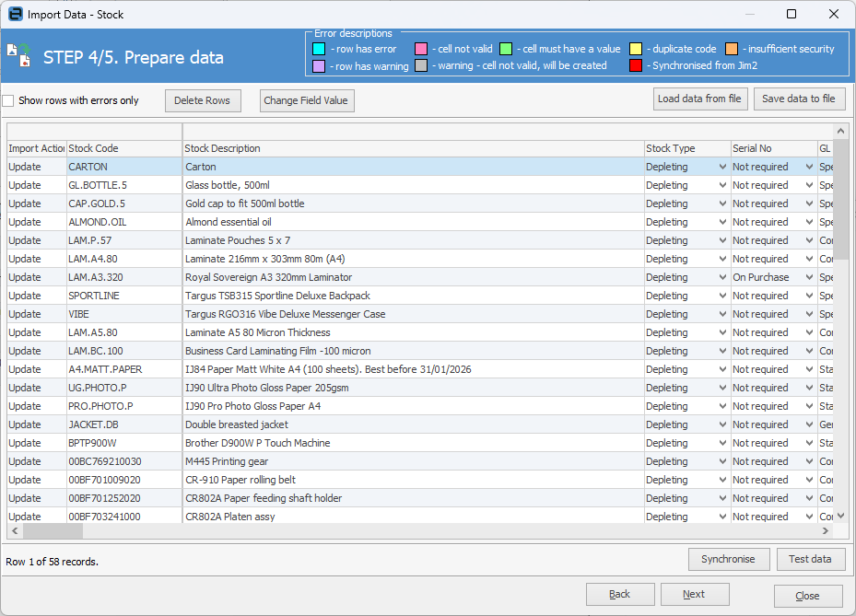Viewport: 856px width, 616px height.
Task: Click Load data from file
Action: point(699,99)
